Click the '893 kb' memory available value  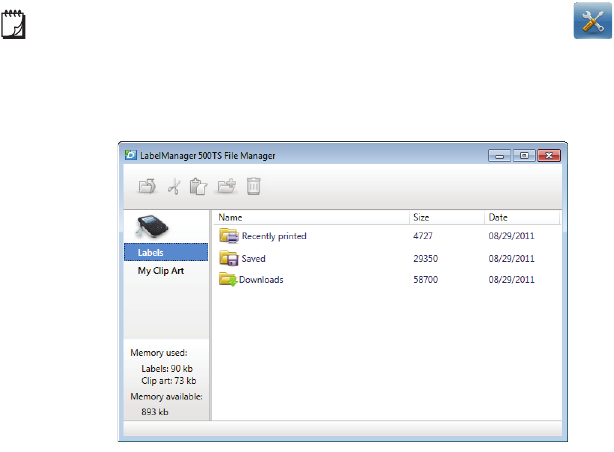pos(155,412)
